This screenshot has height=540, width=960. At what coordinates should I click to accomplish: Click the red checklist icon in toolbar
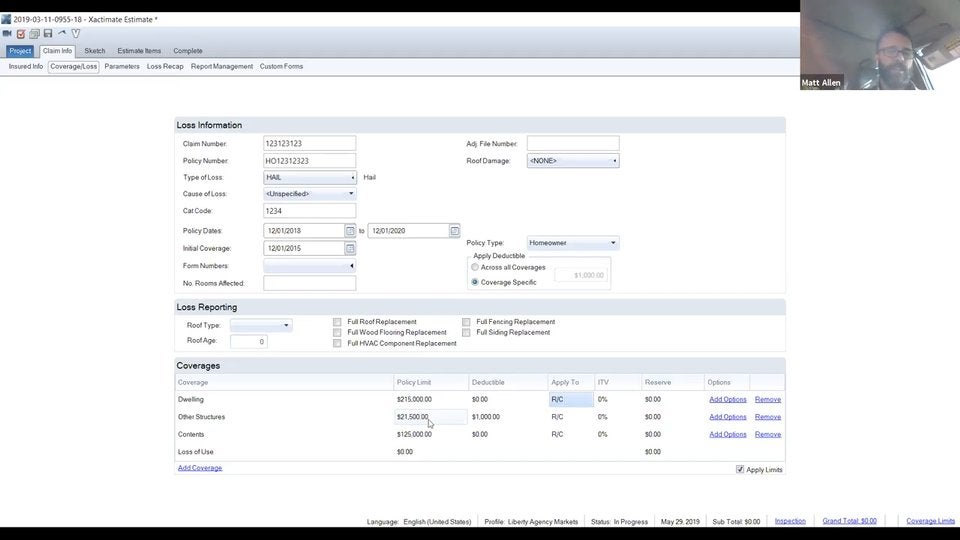point(20,33)
